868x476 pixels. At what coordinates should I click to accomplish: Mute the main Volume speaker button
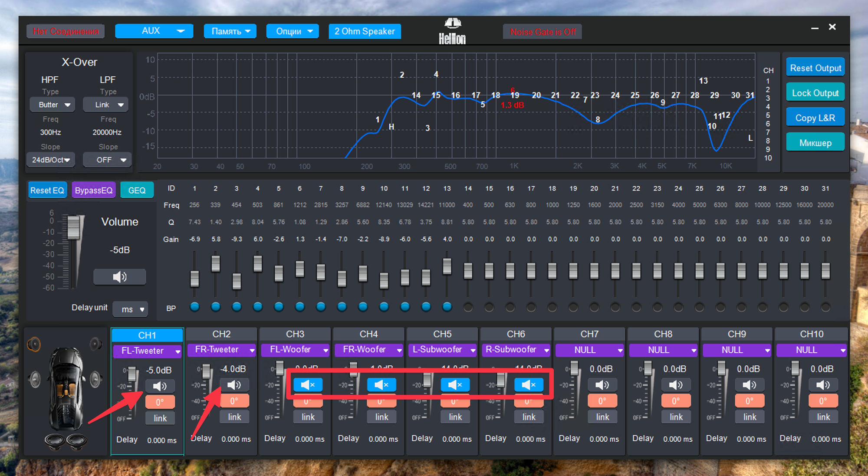click(119, 277)
